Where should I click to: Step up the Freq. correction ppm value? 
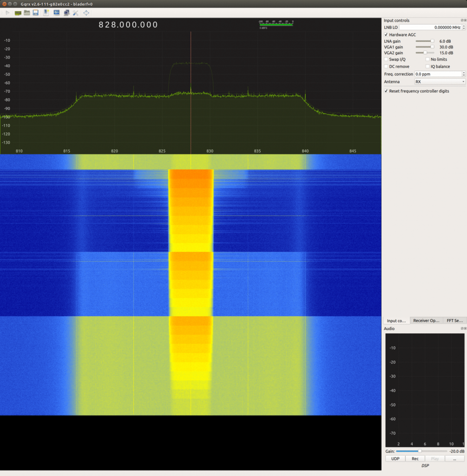[x=463, y=72]
